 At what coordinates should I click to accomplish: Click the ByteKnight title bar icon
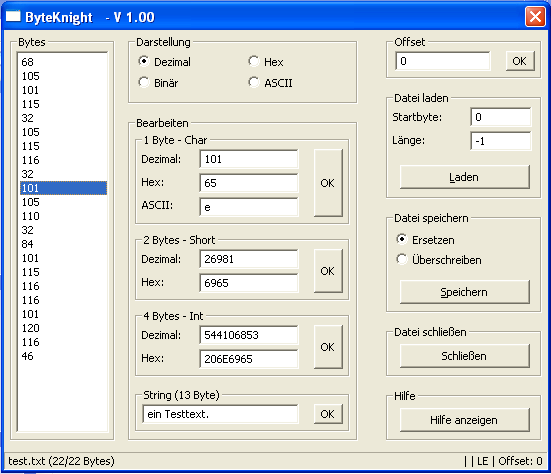pos(13,16)
